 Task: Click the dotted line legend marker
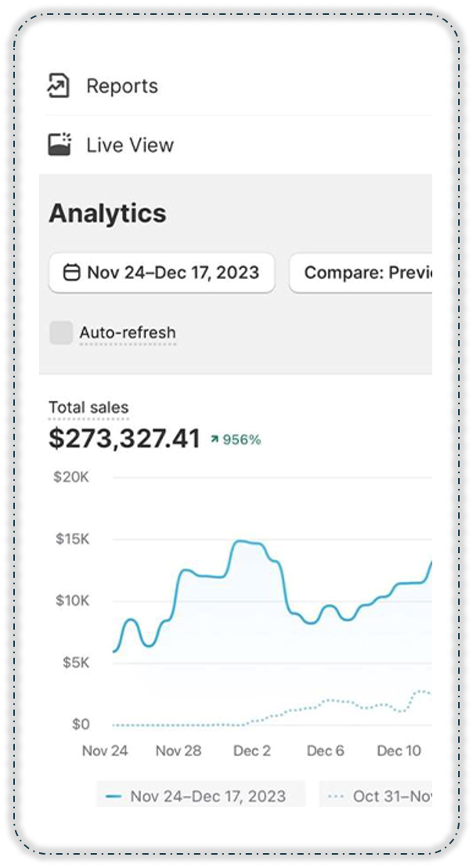pyautogui.click(x=336, y=796)
